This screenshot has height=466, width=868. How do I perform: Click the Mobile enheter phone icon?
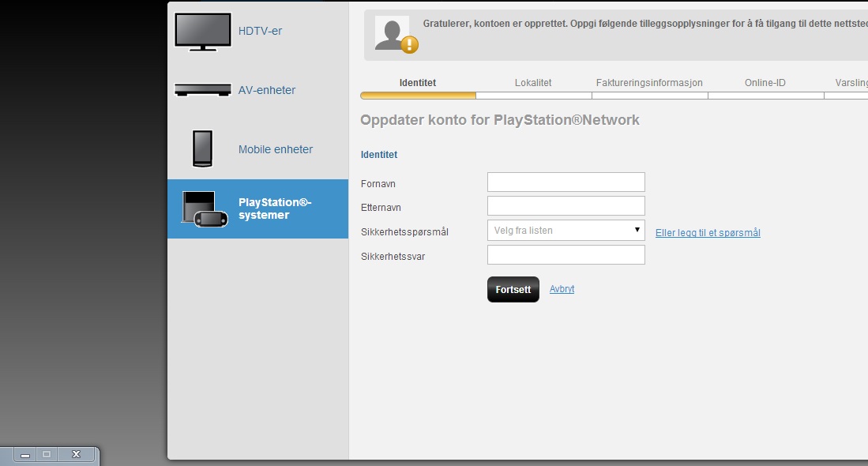click(x=203, y=148)
